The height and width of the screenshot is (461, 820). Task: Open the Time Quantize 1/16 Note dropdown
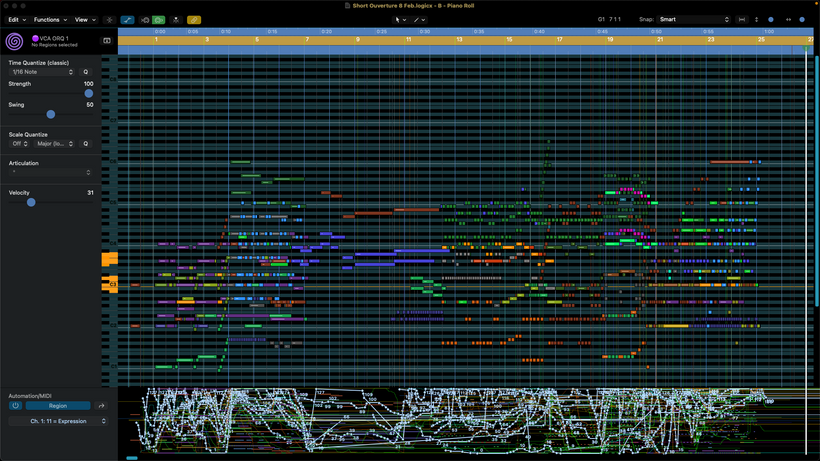point(42,72)
